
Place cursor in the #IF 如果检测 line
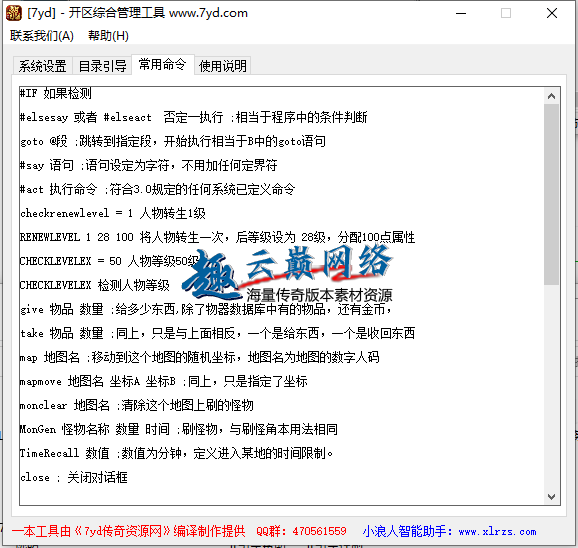coord(56,93)
